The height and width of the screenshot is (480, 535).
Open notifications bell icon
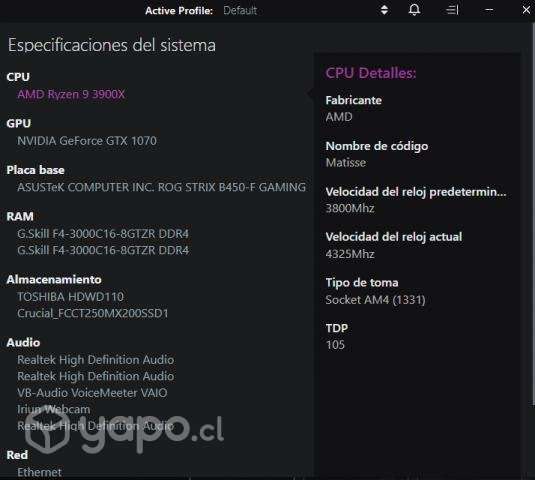[414, 10]
